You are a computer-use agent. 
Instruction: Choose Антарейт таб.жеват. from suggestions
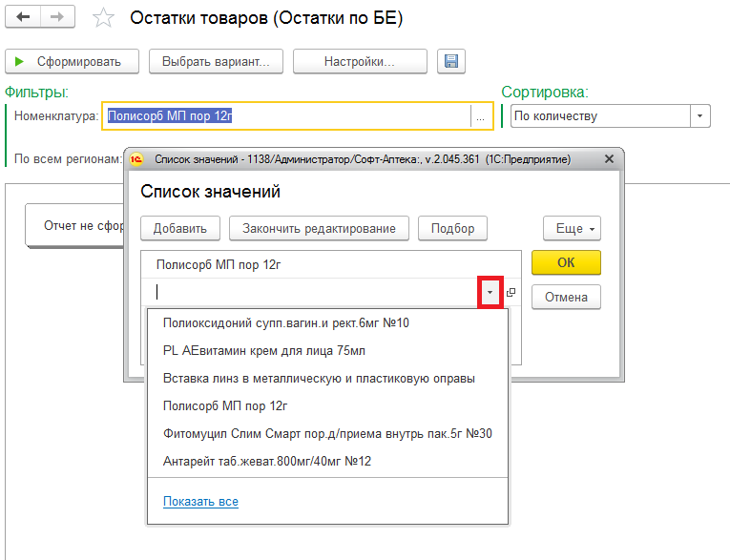pyautogui.click(x=267, y=461)
